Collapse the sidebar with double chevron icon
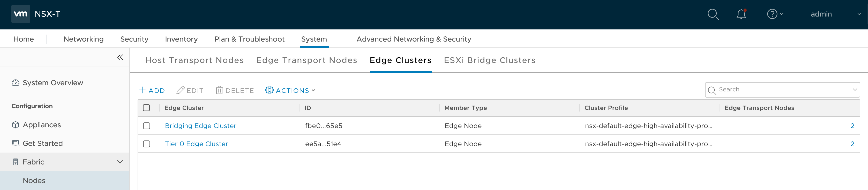The width and height of the screenshot is (868, 190). tap(120, 58)
